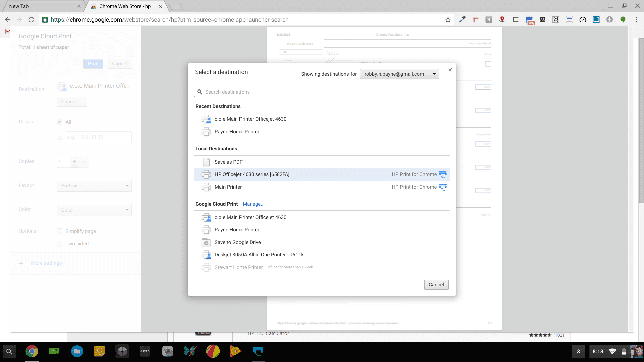Viewport: 644px width, 362px height.
Task: Open the Color dropdown
Action: click(x=94, y=210)
